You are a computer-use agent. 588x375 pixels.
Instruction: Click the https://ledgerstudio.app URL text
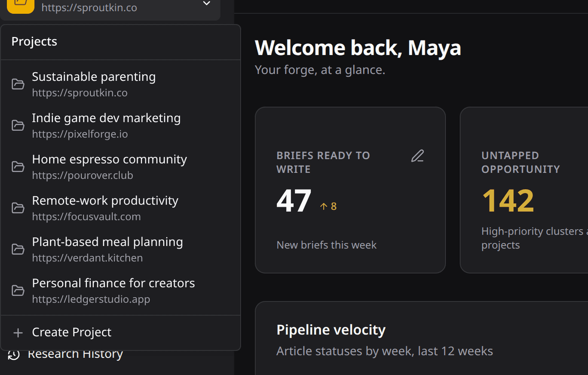click(x=91, y=299)
